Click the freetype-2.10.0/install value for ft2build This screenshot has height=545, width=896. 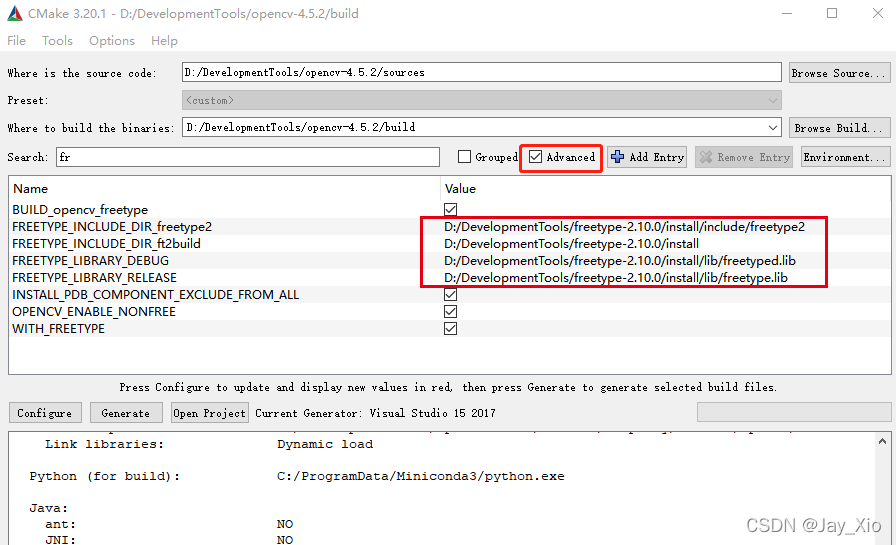[x=571, y=244]
